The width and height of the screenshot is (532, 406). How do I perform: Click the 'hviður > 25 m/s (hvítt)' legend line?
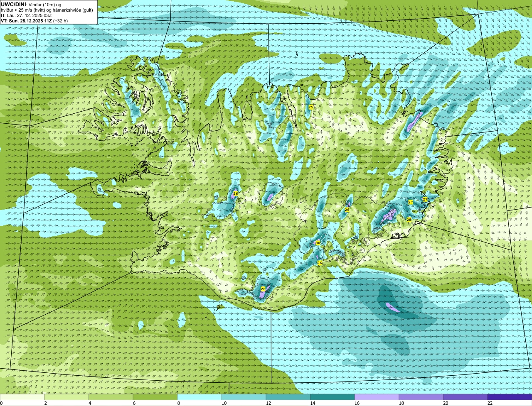pos(47,10)
